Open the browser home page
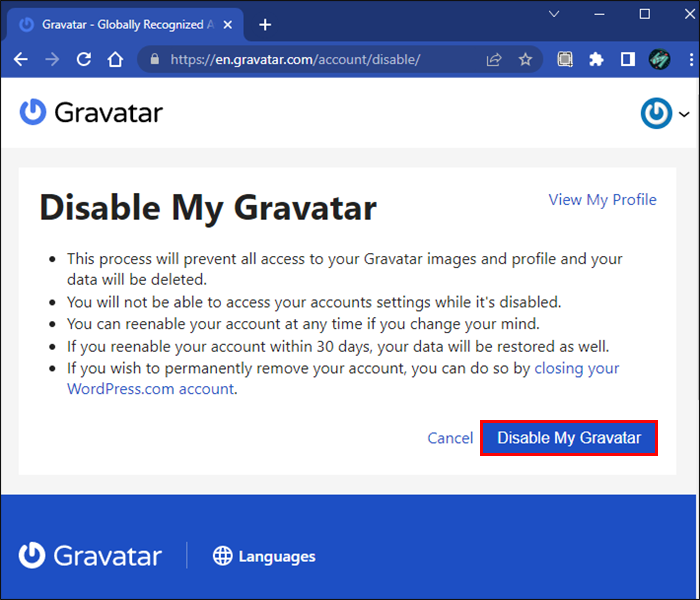Viewport: 700px width, 600px height. coord(115,59)
